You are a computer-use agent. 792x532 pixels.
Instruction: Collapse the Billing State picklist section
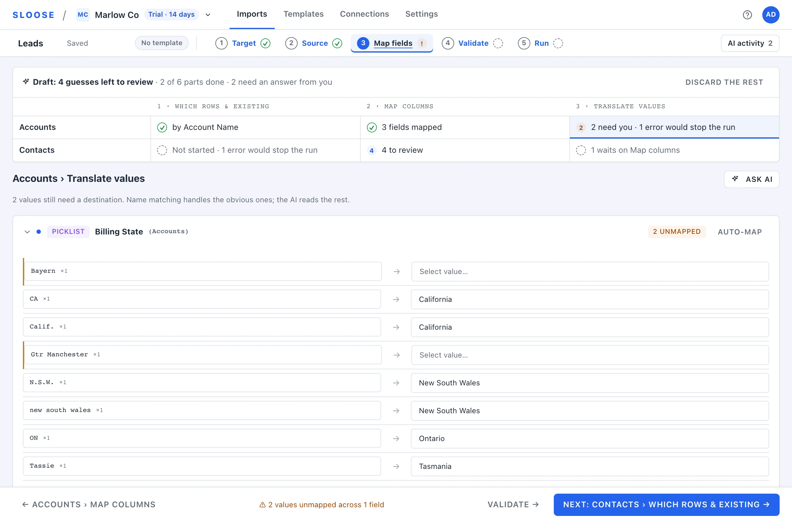coord(27,232)
